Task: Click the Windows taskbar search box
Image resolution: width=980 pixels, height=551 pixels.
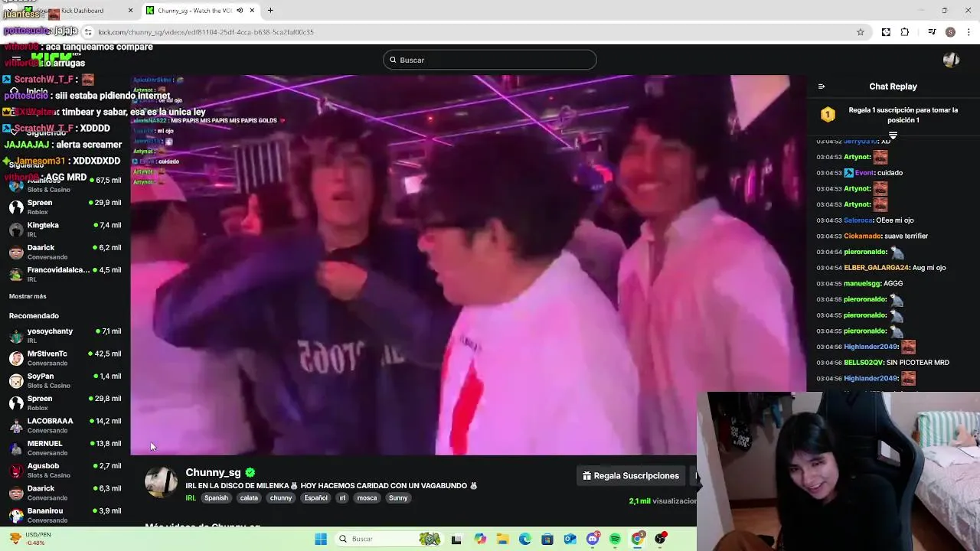Action: click(389, 539)
